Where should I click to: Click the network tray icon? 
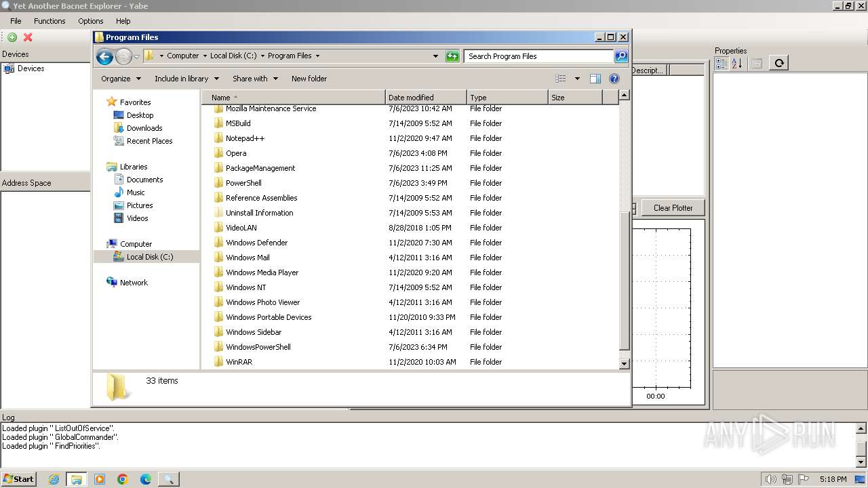click(788, 479)
